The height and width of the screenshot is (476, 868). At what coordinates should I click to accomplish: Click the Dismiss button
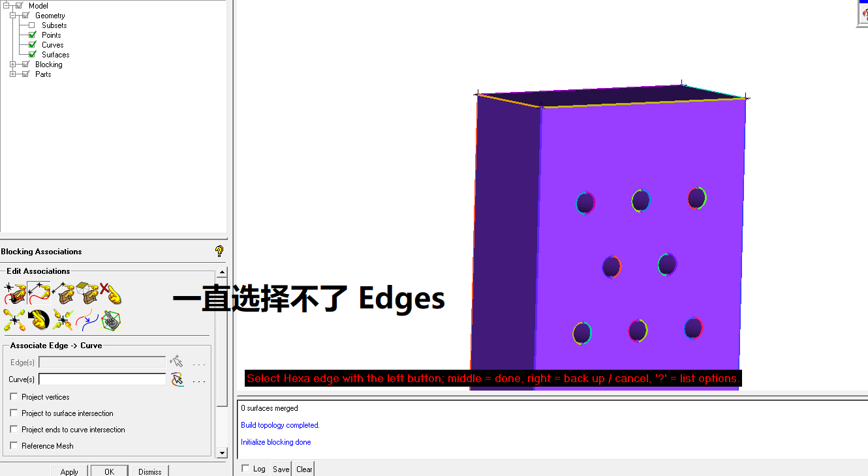point(150,471)
